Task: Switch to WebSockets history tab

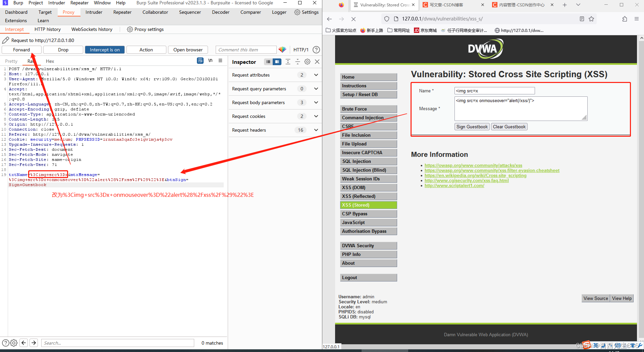Action: (92, 29)
